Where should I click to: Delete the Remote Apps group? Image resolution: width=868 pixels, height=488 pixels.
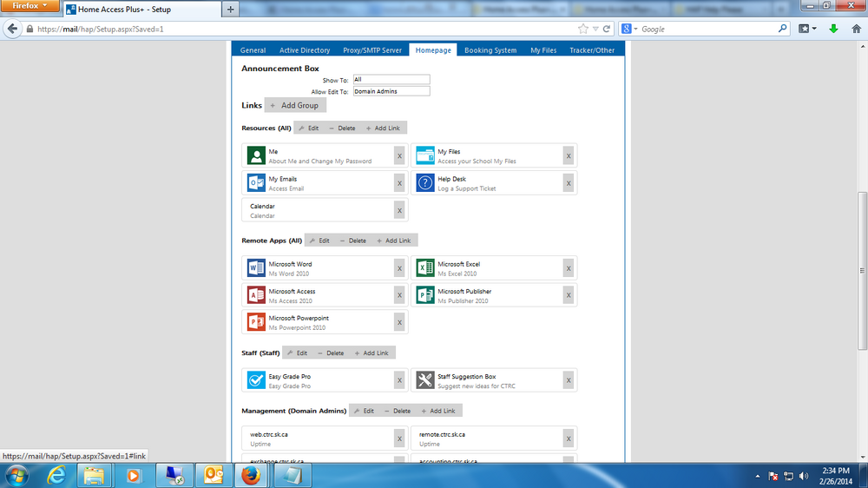pos(352,241)
